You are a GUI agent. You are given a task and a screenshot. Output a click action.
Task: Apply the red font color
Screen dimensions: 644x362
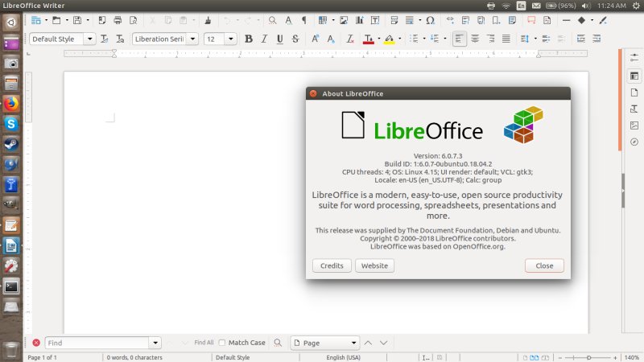tap(369, 39)
